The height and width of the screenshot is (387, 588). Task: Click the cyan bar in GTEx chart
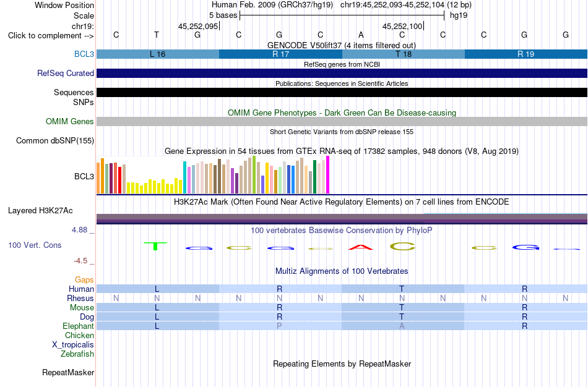[x=184, y=177]
